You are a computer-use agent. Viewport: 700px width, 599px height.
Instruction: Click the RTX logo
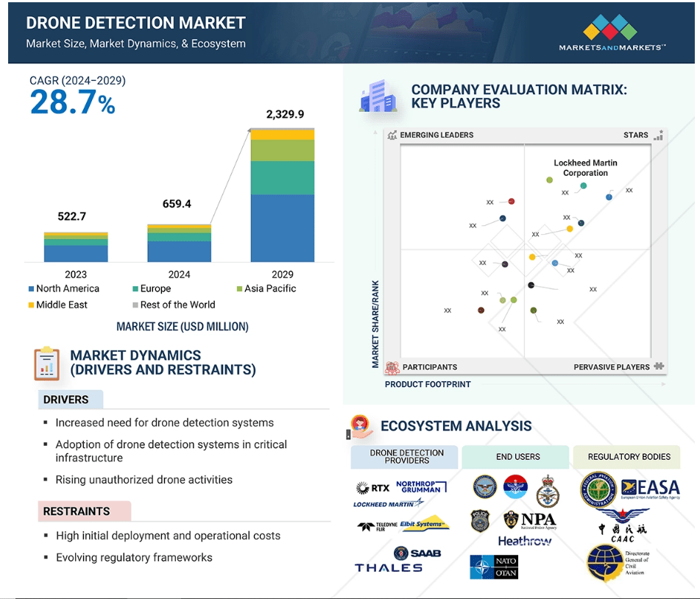pyautogui.click(x=372, y=487)
